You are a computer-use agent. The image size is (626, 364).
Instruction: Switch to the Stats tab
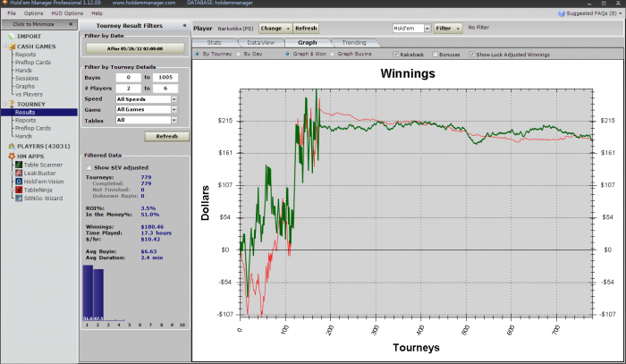(x=215, y=42)
